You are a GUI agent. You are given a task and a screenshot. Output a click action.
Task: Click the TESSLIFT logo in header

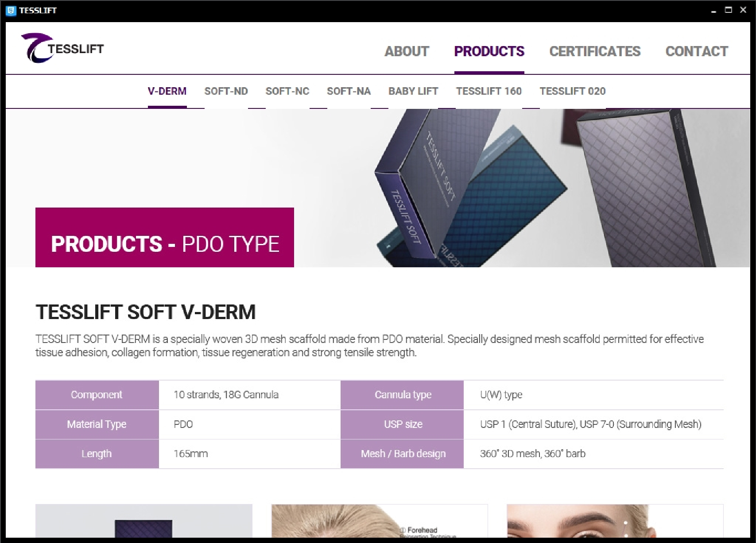62,48
